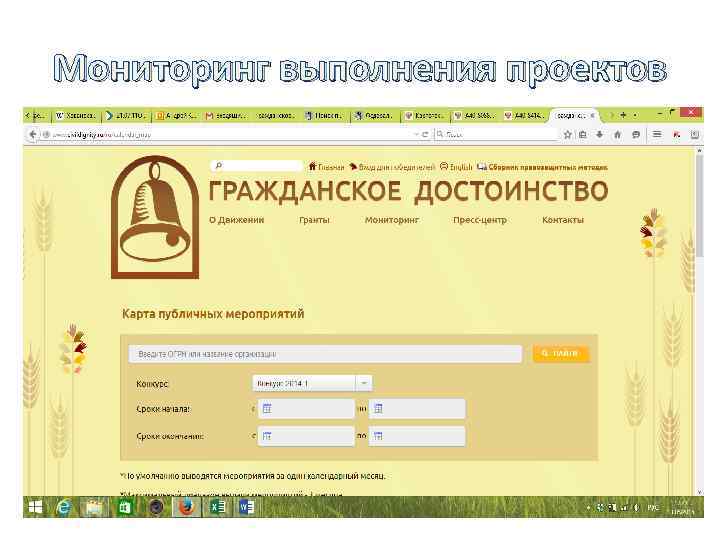Click the calendar icon in second start-date field
The width and height of the screenshot is (720, 540).
[378, 408]
